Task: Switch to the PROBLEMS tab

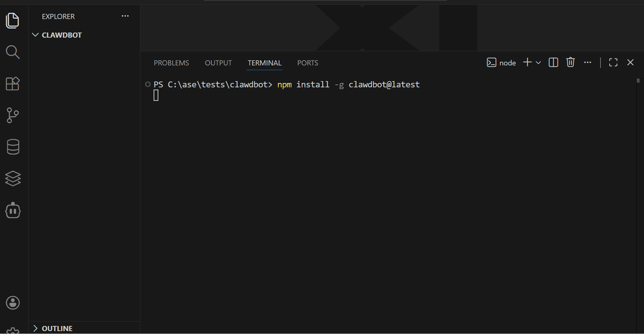Action: (171, 63)
